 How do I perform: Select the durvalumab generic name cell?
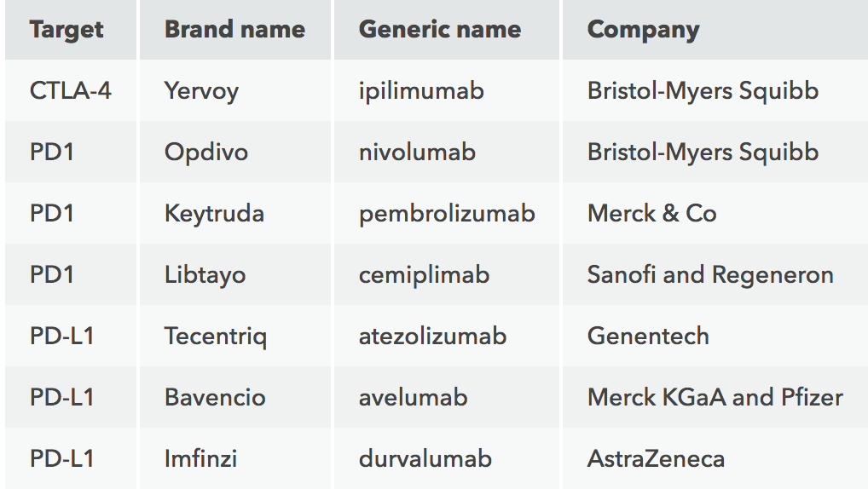click(x=425, y=459)
